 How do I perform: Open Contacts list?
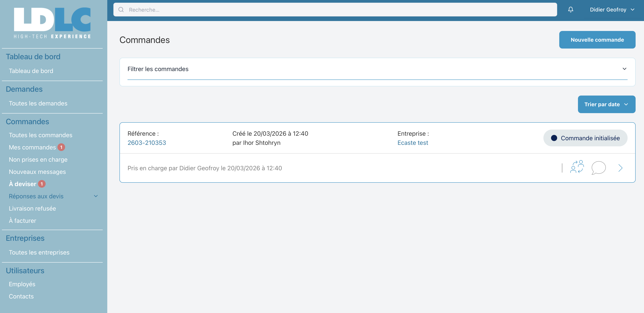(21, 297)
